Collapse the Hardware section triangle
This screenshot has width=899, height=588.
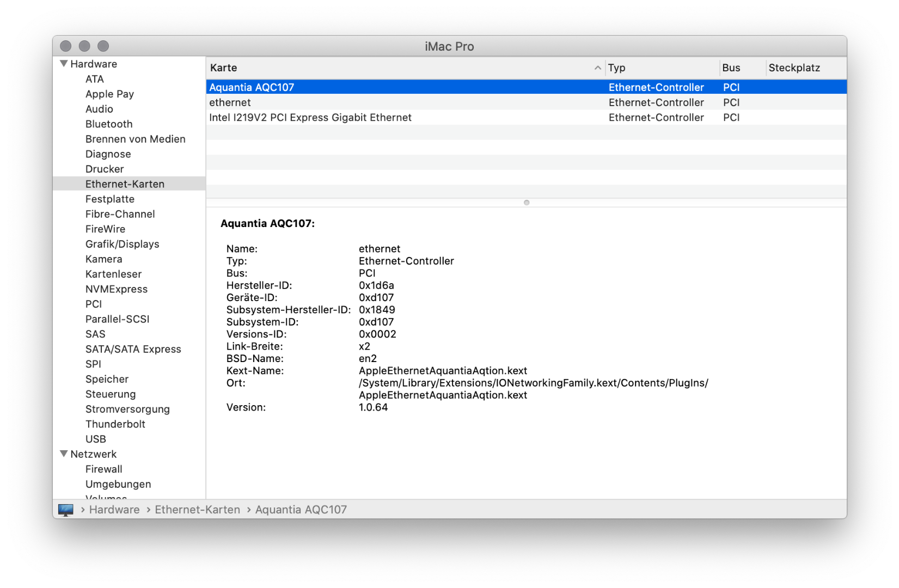(x=64, y=64)
